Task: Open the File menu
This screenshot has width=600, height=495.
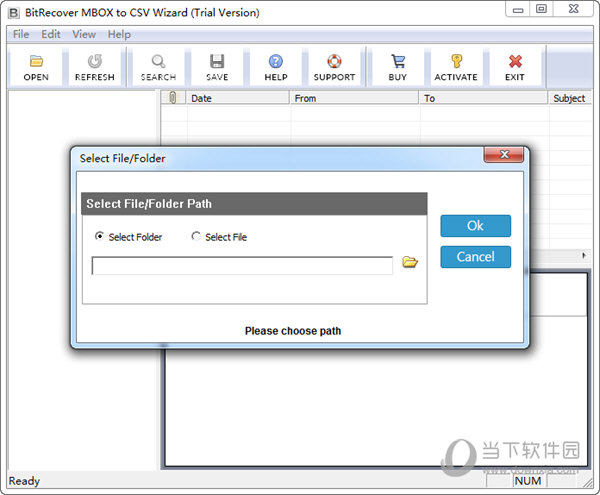Action: pos(21,34)
